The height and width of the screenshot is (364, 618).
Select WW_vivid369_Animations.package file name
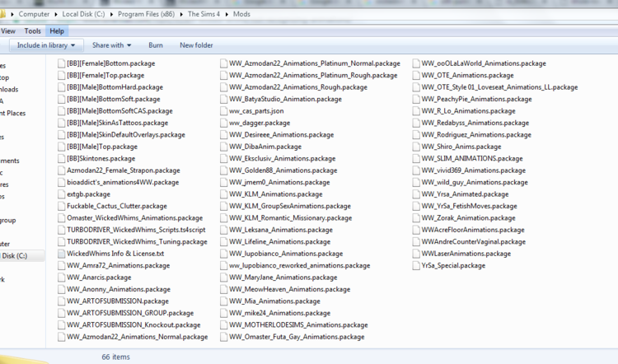(x=473, y=170)
